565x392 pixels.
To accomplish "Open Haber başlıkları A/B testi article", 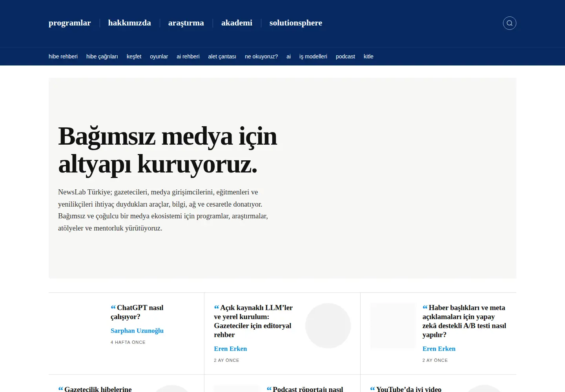I will tap(464, 321).
